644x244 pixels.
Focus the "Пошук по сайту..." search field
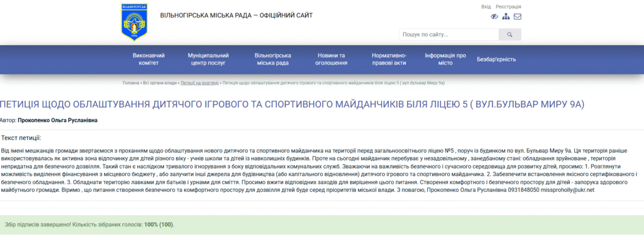click(449, 35)
